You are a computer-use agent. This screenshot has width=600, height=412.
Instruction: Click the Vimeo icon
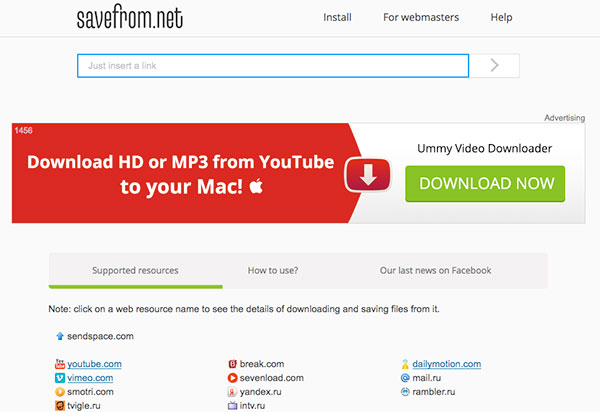point(60,378)
